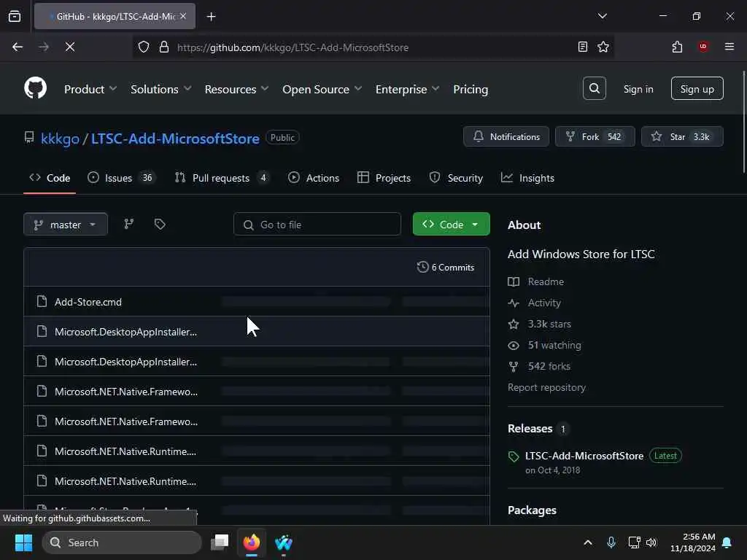The width and height of the screenshot is (747, 560).
Task: Close the GitHub browser tab
Action: 183,16
